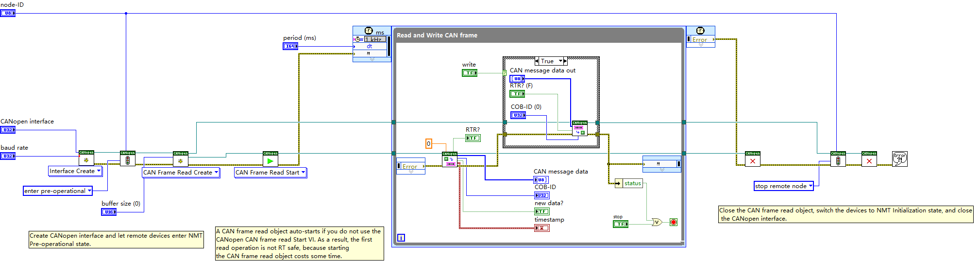The width and height of the screenshot is (980, 262).
Task: Select the CAN Frame Write VI in the case structure
Action: 580,128
